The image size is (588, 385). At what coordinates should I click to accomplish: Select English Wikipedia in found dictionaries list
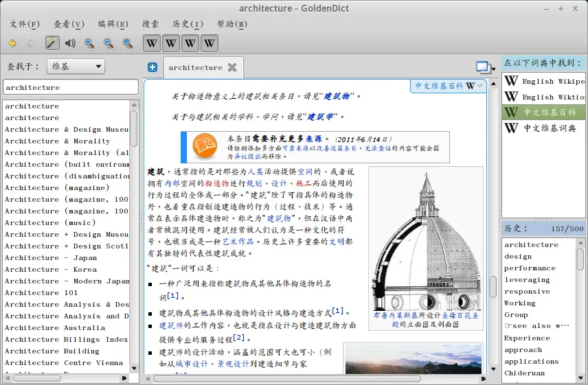tap(544, 81)
